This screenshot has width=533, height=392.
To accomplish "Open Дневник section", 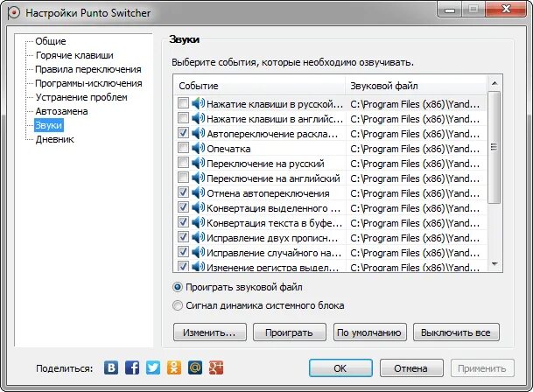I will 55,139.
